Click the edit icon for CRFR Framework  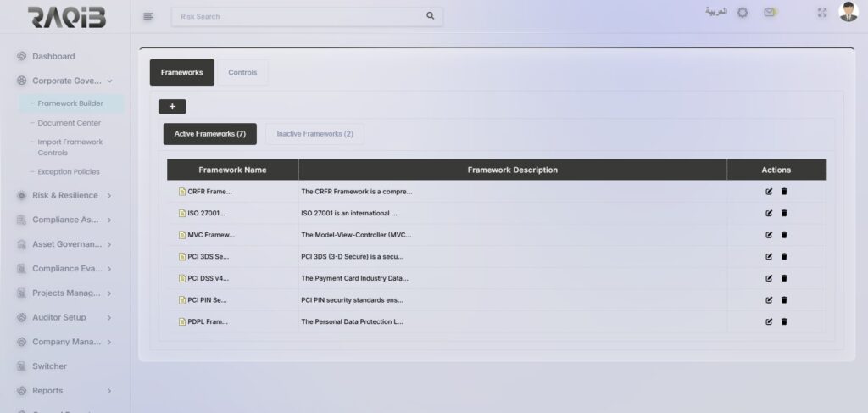[769, 191]
